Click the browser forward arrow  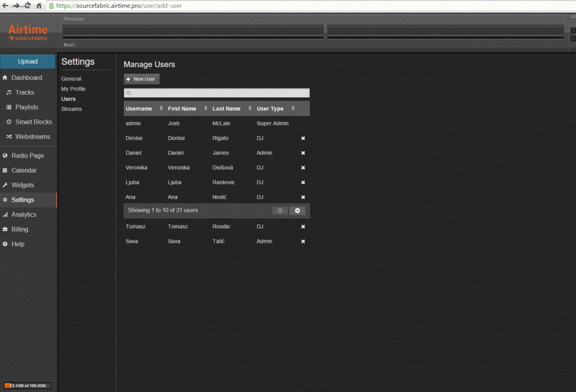[x=16, y=6]
